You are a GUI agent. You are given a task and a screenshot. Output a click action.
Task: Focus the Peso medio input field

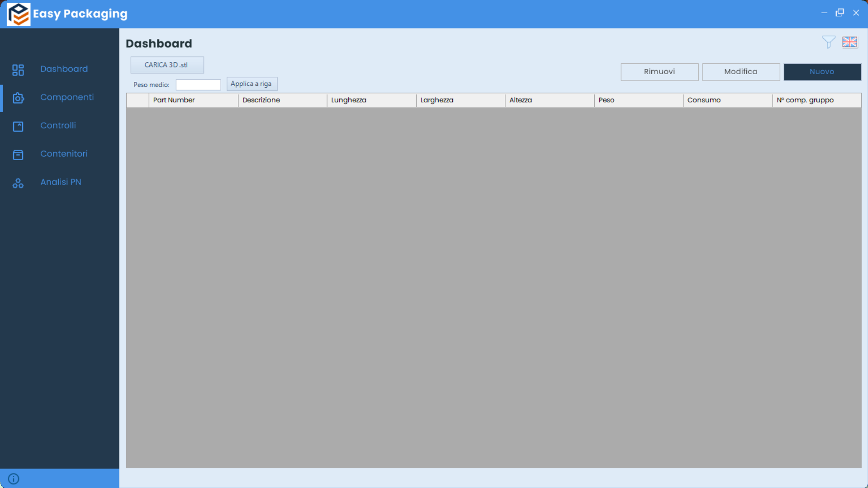pyautogui.click(x=198, y=85)
